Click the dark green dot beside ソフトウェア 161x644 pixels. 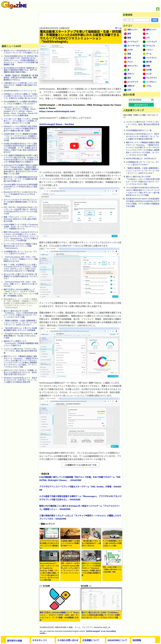(x=144, y=42)
